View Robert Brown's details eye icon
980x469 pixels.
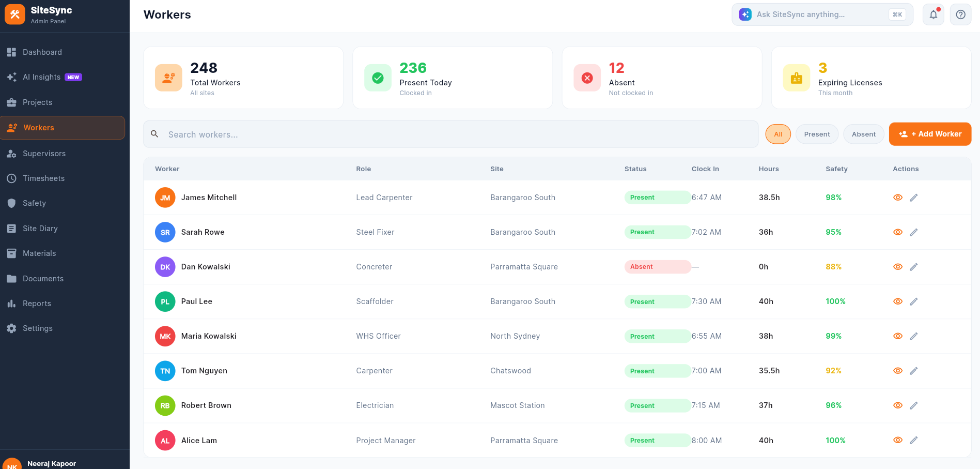click(x=898, y=405)
